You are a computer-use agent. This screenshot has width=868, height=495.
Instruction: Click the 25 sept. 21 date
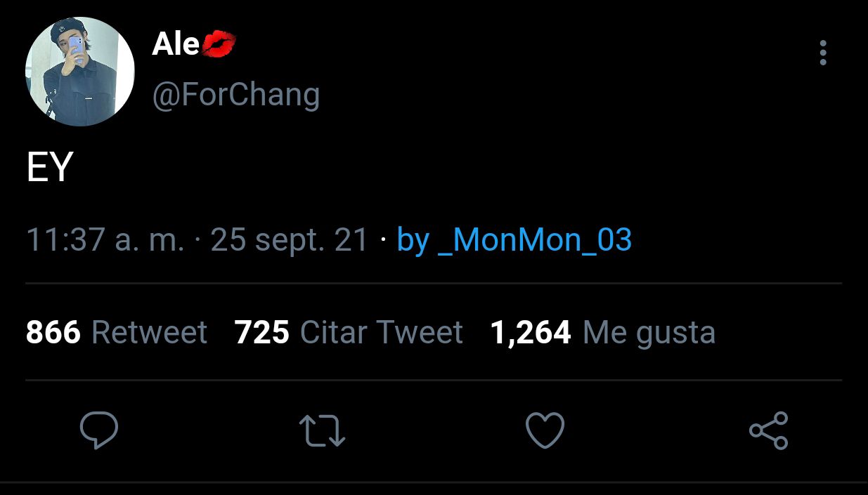pyautogui.click(x=290, y=240)
